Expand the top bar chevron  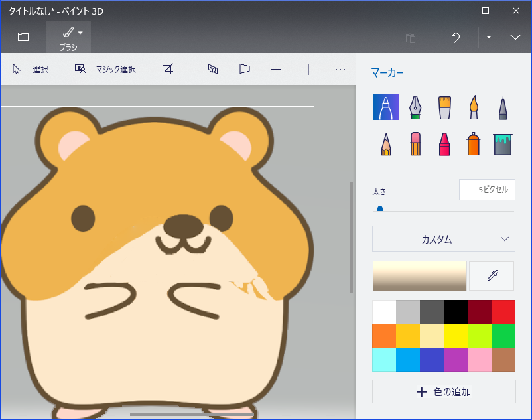[515, 37]
